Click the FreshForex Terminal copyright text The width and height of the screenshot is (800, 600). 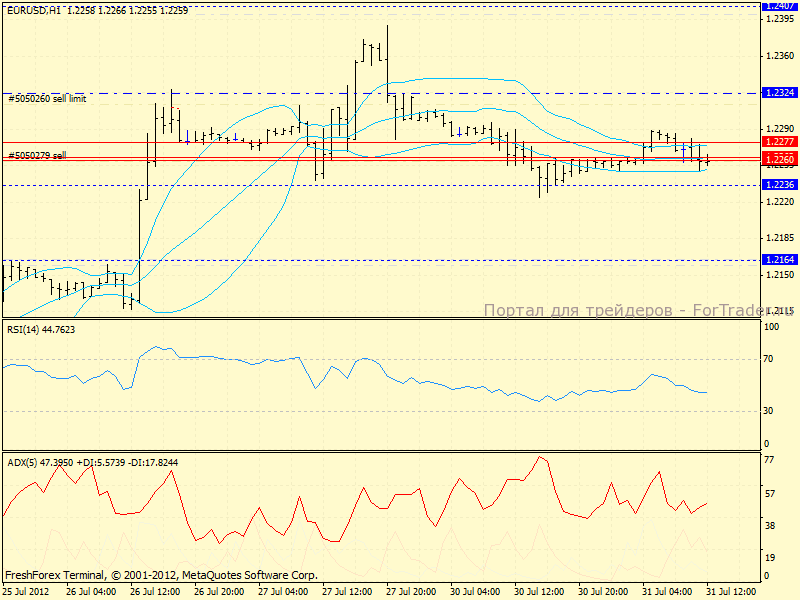pos(161,575)
